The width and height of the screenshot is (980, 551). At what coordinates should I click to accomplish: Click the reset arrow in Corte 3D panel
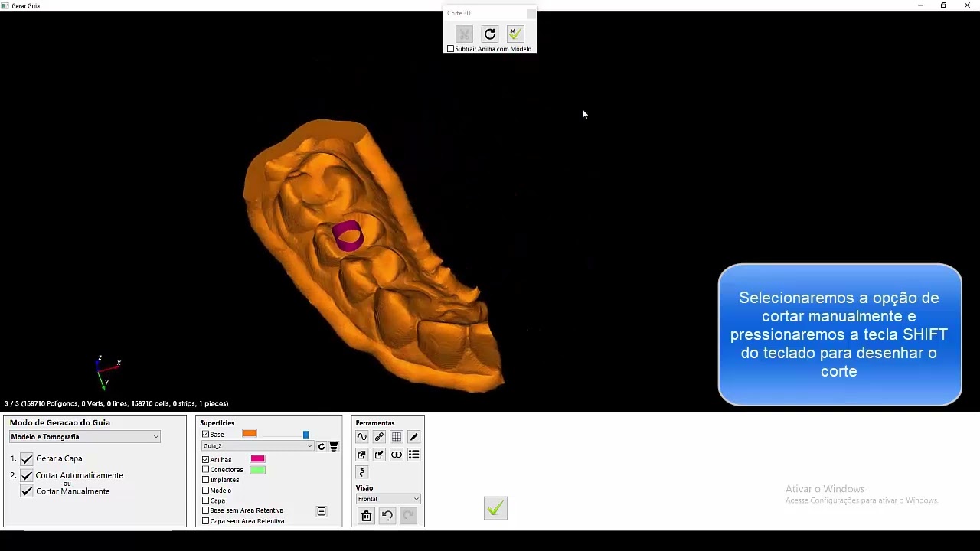[x=490, y=34]
